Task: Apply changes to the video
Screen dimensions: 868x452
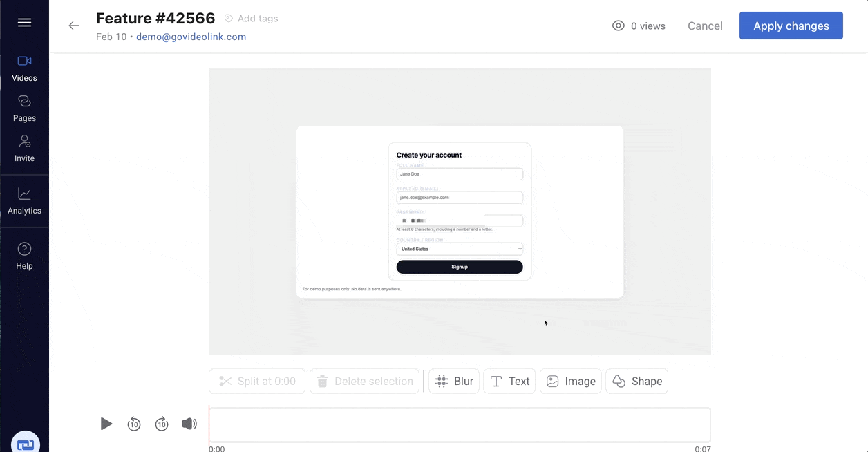Action: coord(791,26)
